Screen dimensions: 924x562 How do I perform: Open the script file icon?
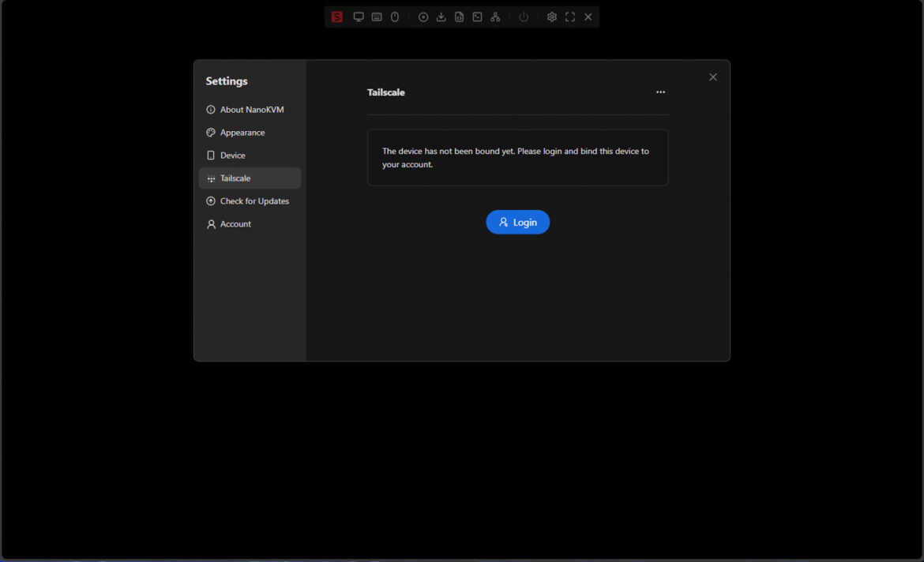(459, 17)
